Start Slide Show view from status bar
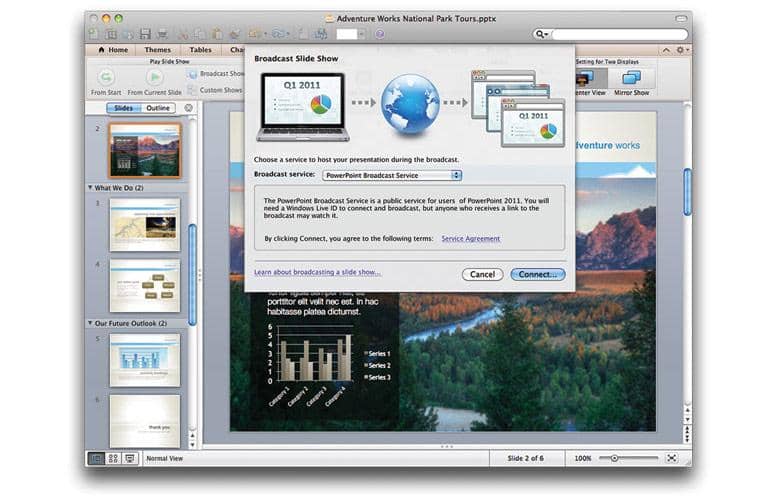The width and height of the screenshot is (775, 500). [x=130, y=458]
